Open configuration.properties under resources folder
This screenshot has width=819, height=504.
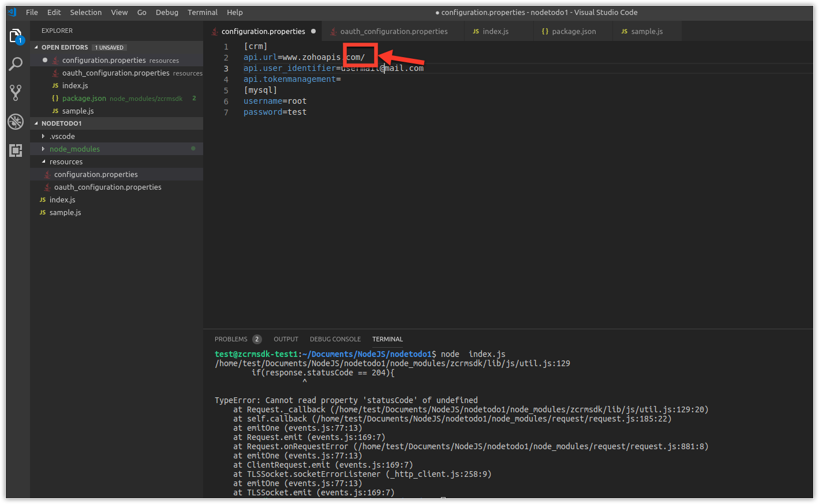(117, 174)
